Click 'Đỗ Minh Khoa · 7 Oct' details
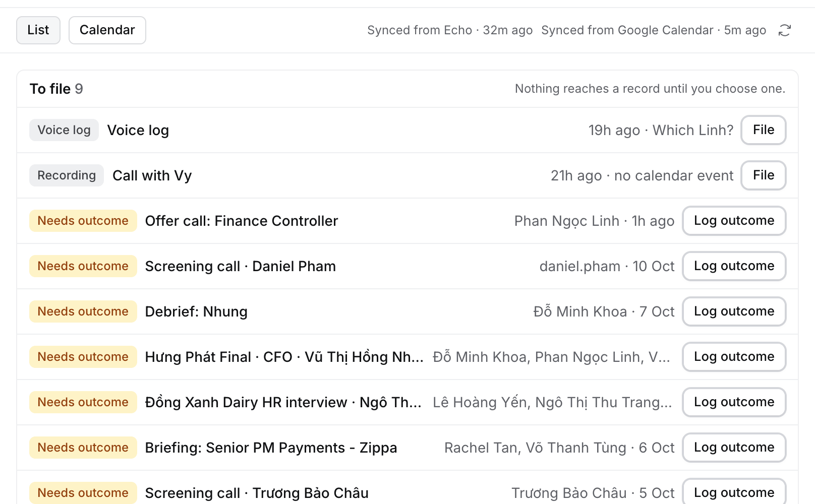Image resolution: width=815 pixels, height=504 pixels. coord(604,311)
